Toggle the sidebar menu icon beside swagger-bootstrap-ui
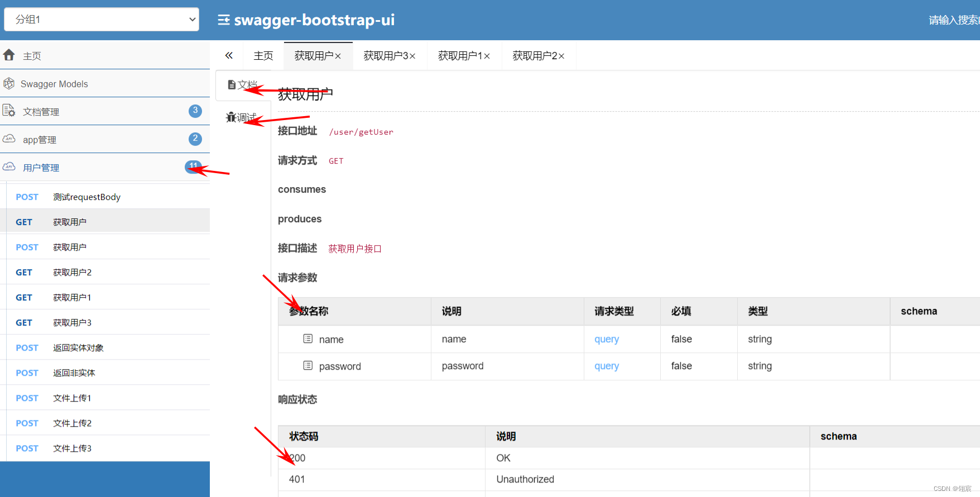Viewport: 980px width, 497px height. pyautogui.click(x=224, y=20)
